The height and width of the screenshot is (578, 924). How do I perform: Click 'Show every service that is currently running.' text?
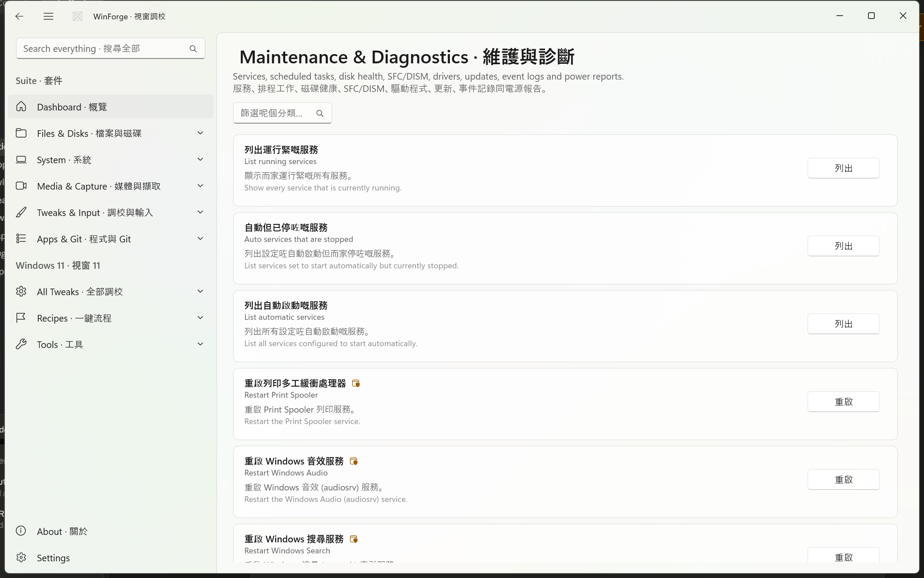click(323, 188)
